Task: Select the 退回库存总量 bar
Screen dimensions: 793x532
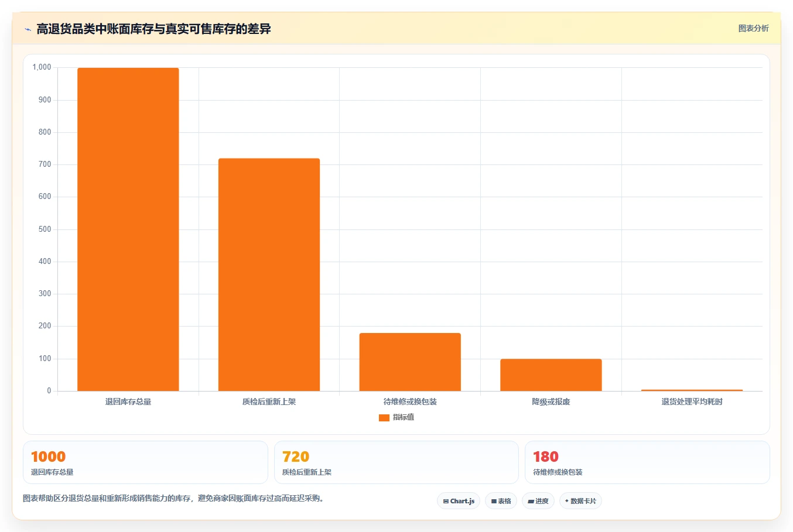Action: (x=128, y=229)
